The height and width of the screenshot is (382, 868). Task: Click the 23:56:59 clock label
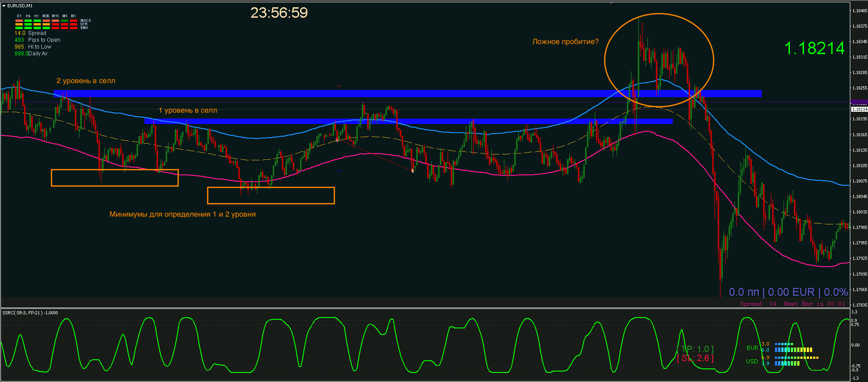[x=279, y=13]
